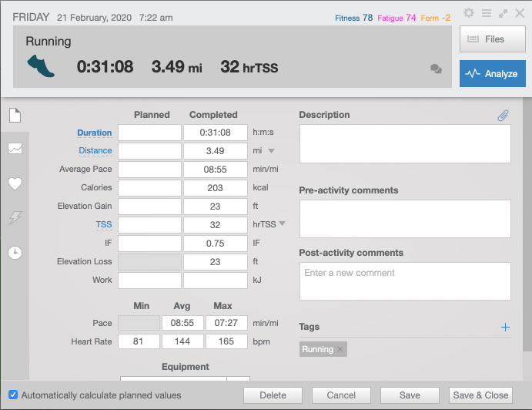Click completed Distance field 3.49
532x410 pixels.
[x=216, y=151]
